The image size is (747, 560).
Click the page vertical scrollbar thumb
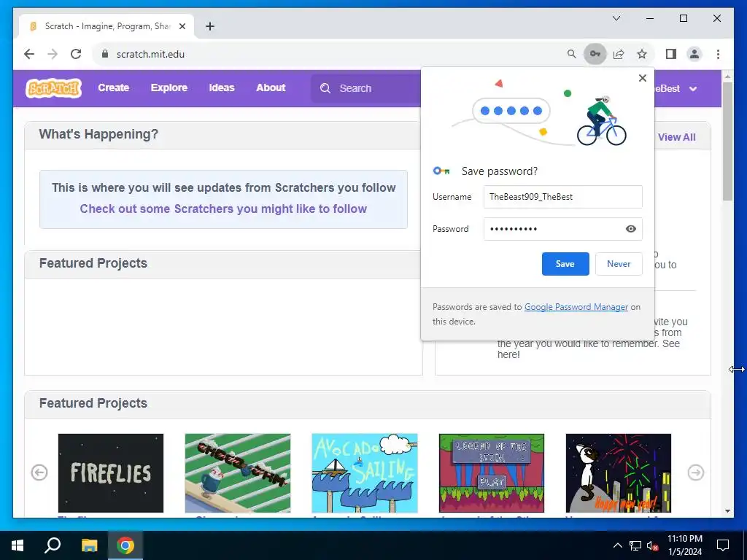727,141
